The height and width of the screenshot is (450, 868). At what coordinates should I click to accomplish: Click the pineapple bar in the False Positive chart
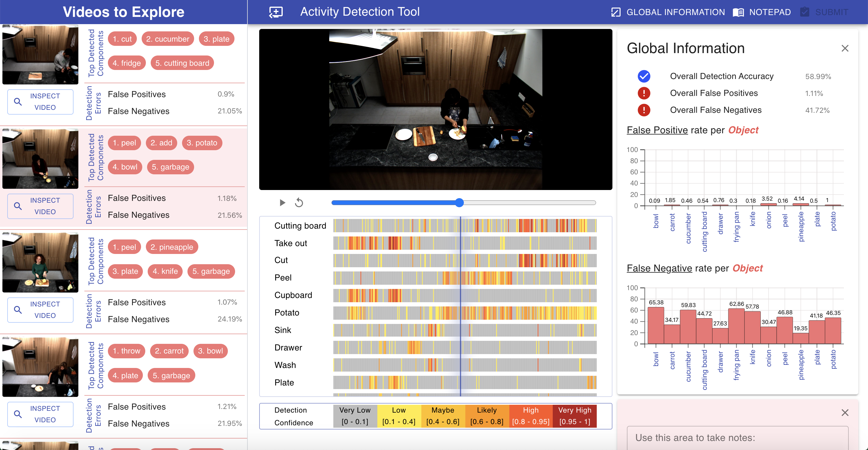(x=800, y=204)
